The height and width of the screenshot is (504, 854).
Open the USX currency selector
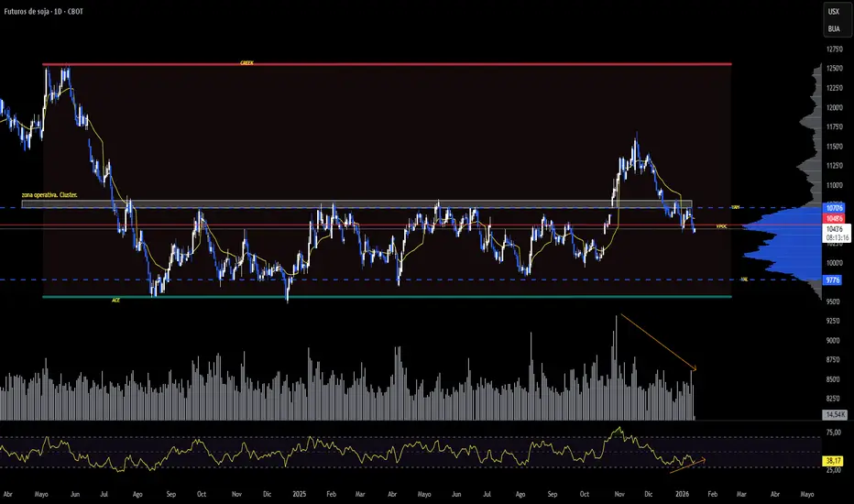(833, 11)
